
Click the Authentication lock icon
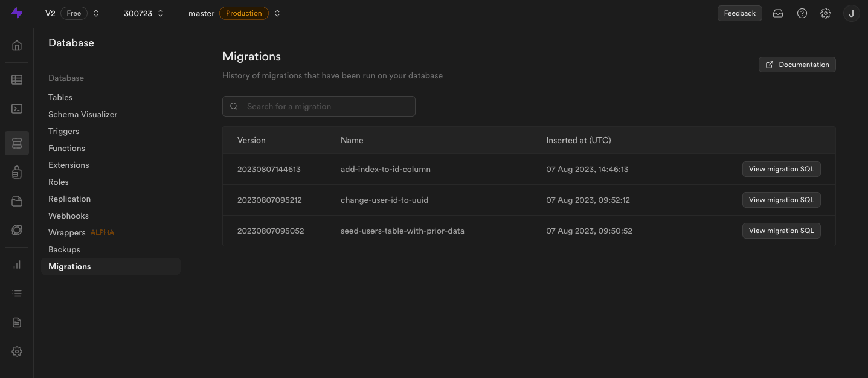pos(17,173)
